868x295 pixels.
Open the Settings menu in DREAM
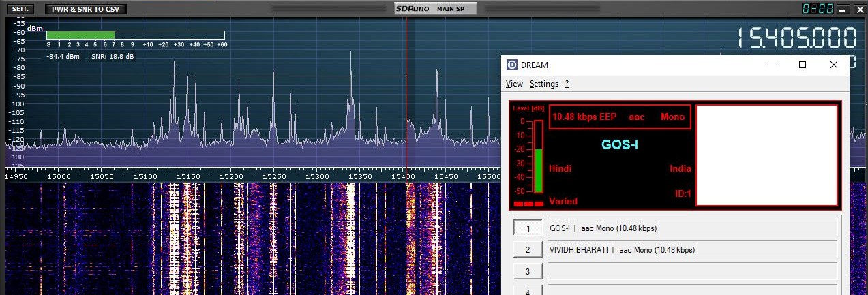coord(544,84)
